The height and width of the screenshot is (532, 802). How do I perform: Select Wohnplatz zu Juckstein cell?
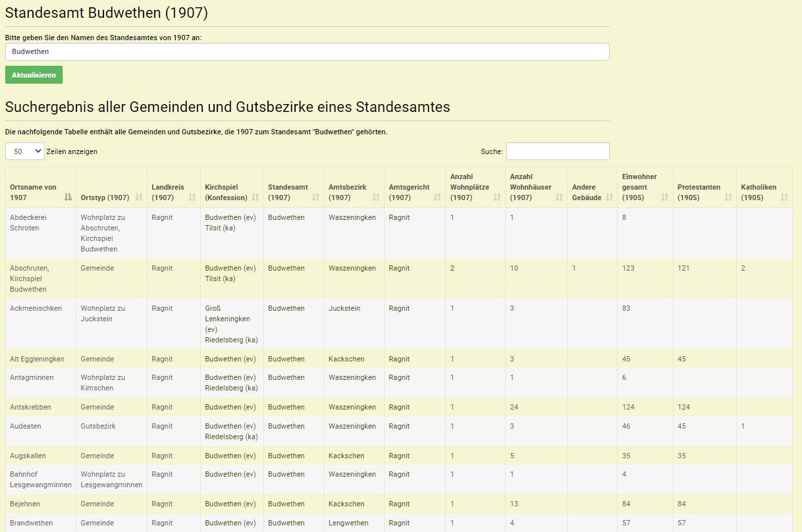(x=103, y=313)
